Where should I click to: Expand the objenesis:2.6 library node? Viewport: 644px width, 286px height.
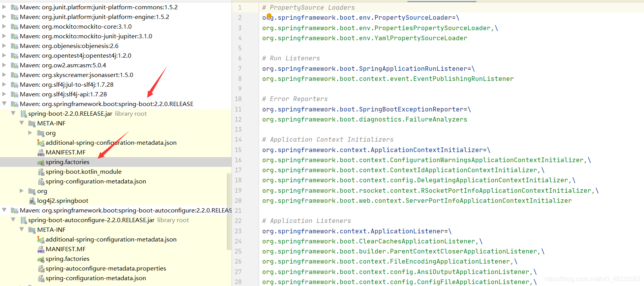coord(4,46)
